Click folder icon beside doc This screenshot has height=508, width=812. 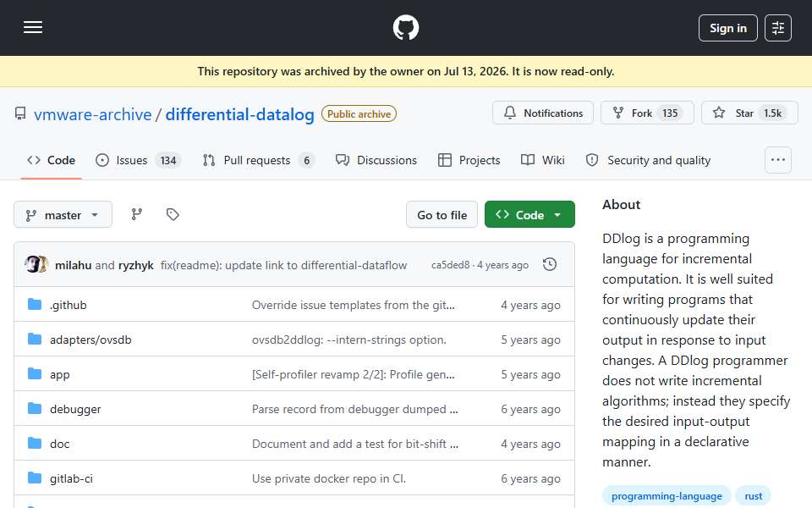coord(35,443)
